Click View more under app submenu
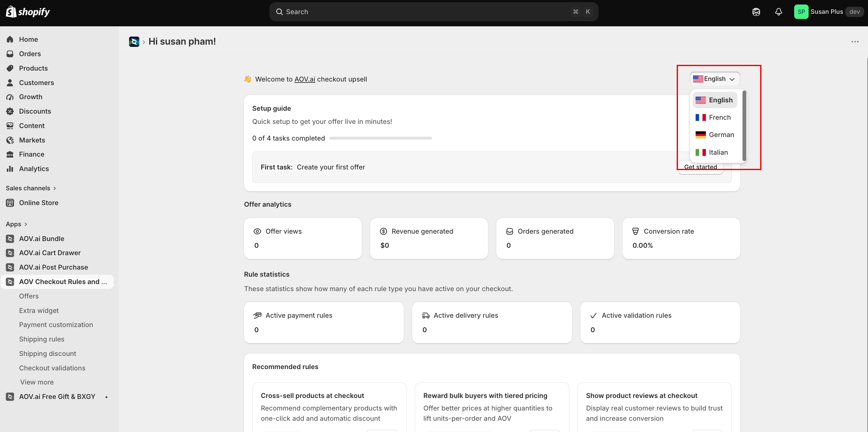 [x=37, y=382]
